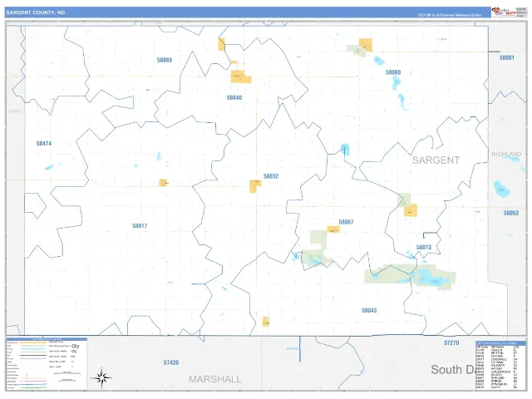The width and height of the screenshot is (532, 399).
Task: Click the SARGENT COUNTY, ND title
Action: (35, 12)
